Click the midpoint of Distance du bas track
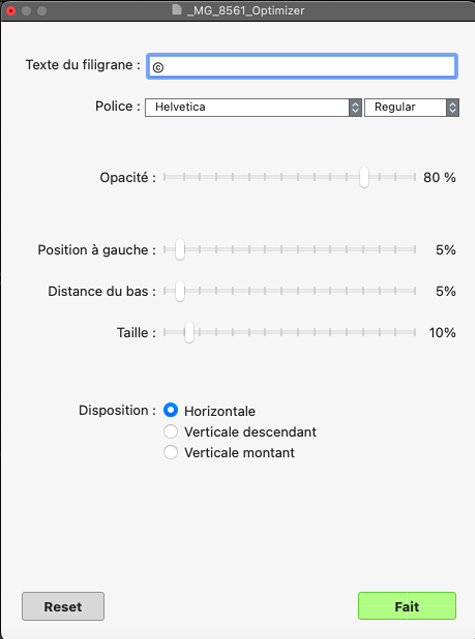 pyautogui.click(x=290, y=291)
